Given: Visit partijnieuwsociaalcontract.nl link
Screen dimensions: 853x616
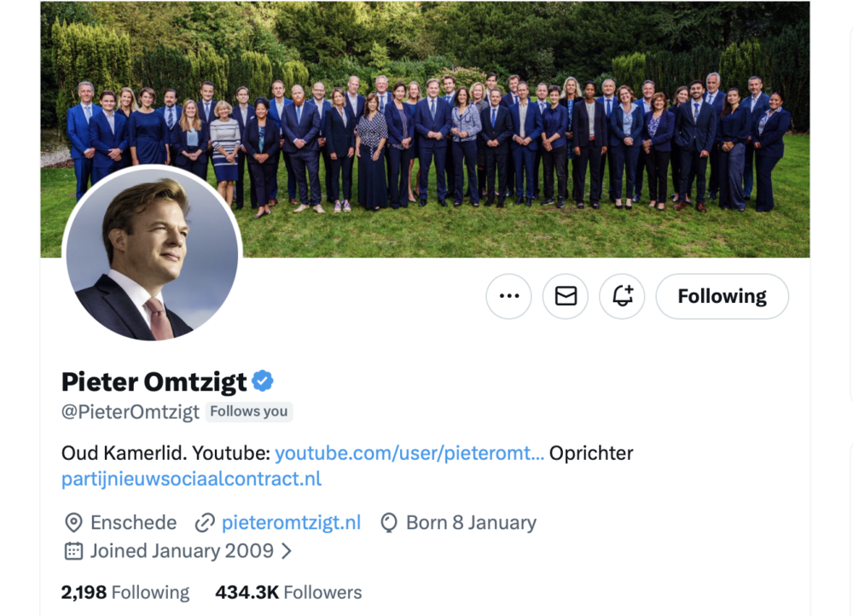Looking at the screenshot, I should click(191, 479).
